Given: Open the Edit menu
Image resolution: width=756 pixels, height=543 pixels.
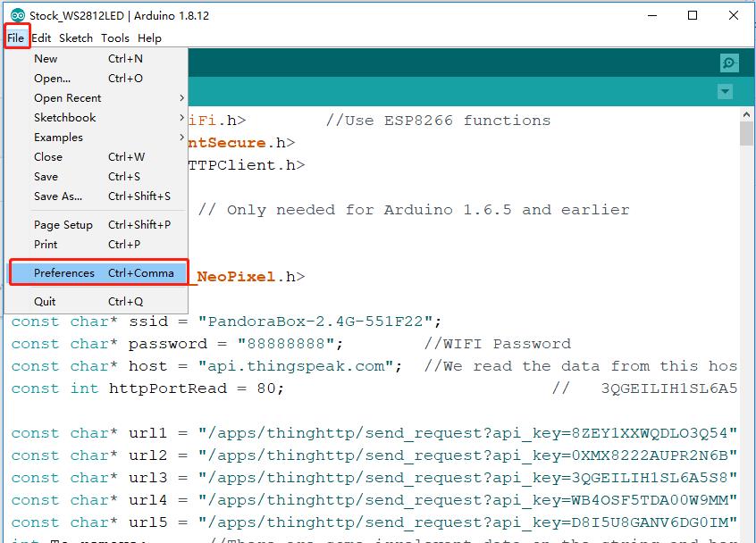Looking at the screenshot, I should [41, 38].
